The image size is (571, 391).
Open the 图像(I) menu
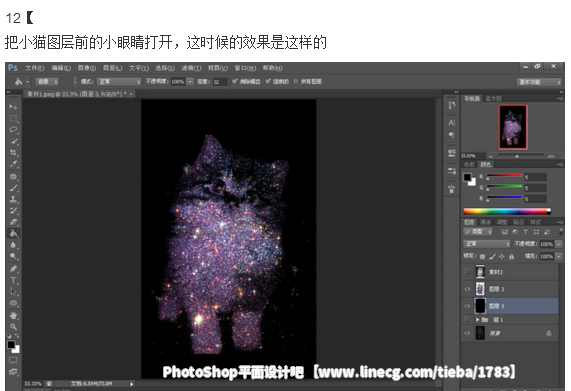pyautogui.click(x=87, y=68)
